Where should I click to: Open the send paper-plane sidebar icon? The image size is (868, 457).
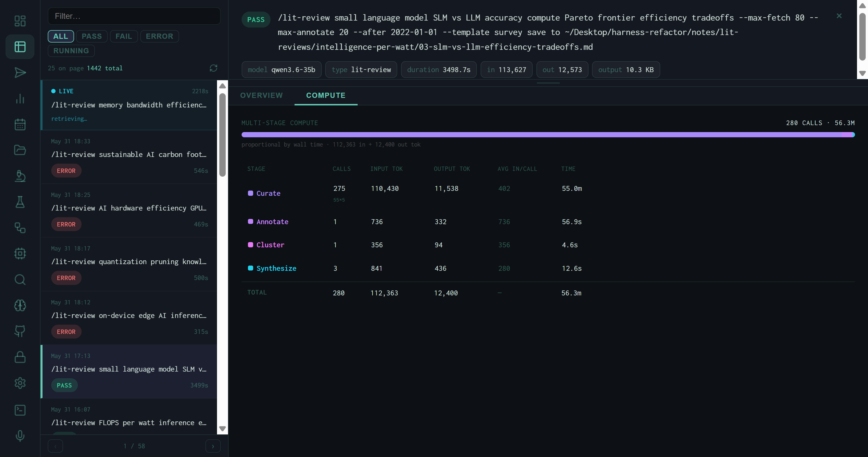pyautogui.click(x=20, y=72)
